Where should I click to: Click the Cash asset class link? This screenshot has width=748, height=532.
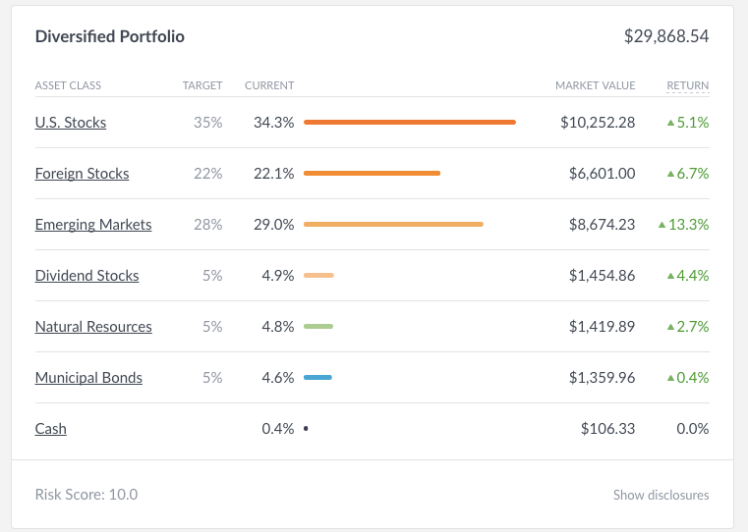[x=50, y=428]
